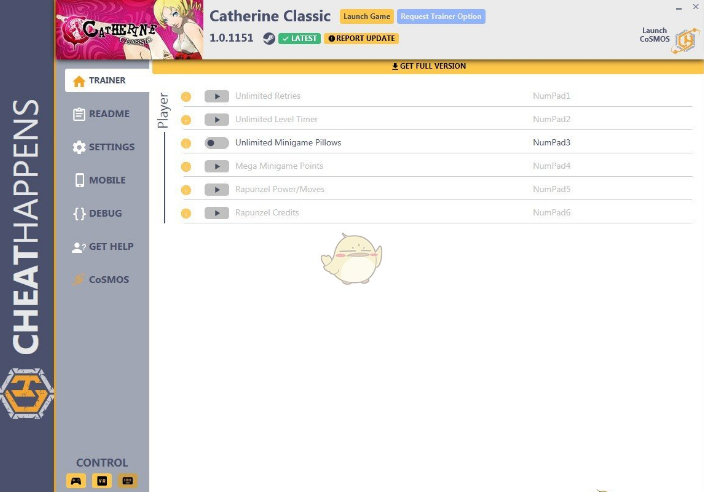The image size is (704, 492).
Task: Minimize the trainer window
Action: pyautogui.click(x=679, y=8)
